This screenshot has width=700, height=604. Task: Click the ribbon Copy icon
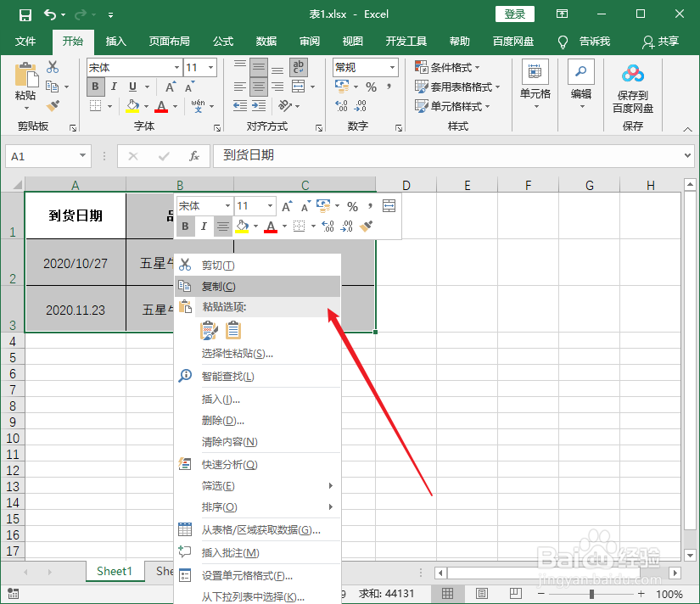tap(53, 87)
